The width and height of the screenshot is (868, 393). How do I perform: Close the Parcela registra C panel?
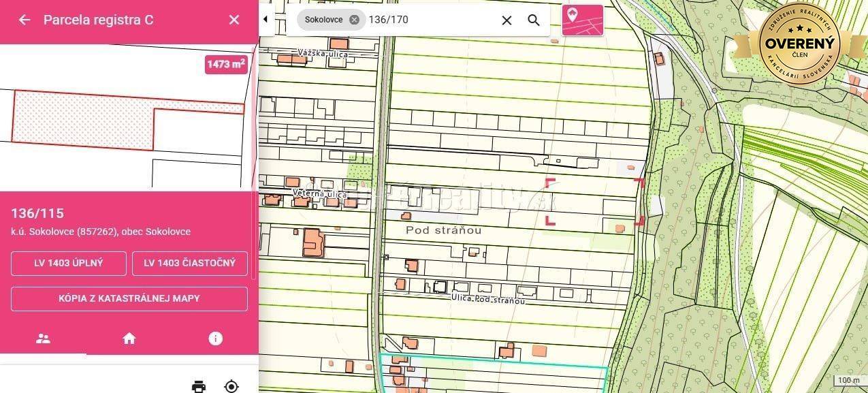coord(234,20)
